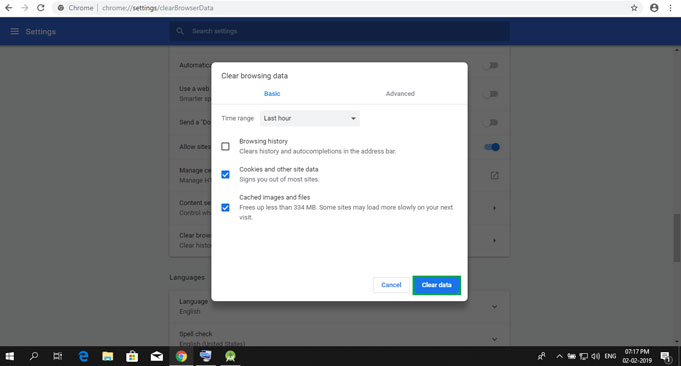Bookmark this page with the star icon
This screenshot has width=681, height=366.
pyautogui.click(x=634, y=8)
